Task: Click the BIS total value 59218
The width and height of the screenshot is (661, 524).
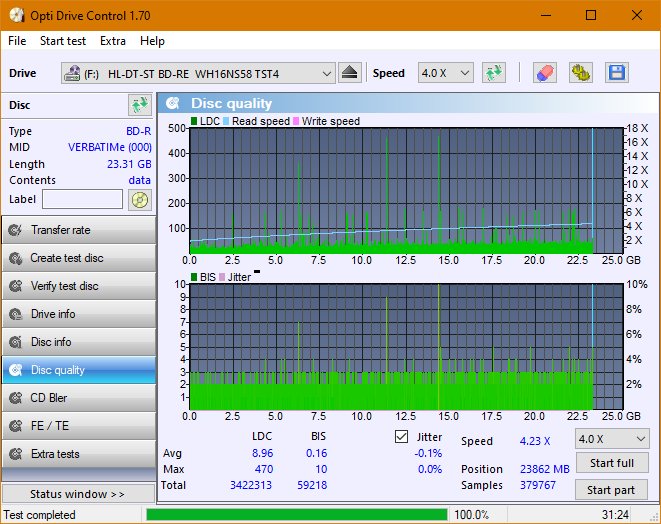Action: [312, 485]
